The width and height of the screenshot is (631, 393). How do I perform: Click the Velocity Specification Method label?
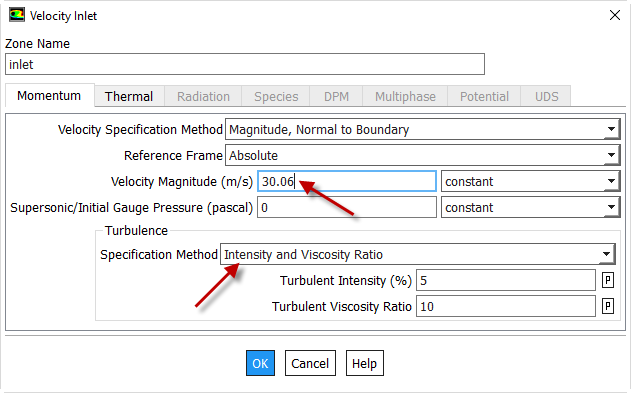point(140,130)
